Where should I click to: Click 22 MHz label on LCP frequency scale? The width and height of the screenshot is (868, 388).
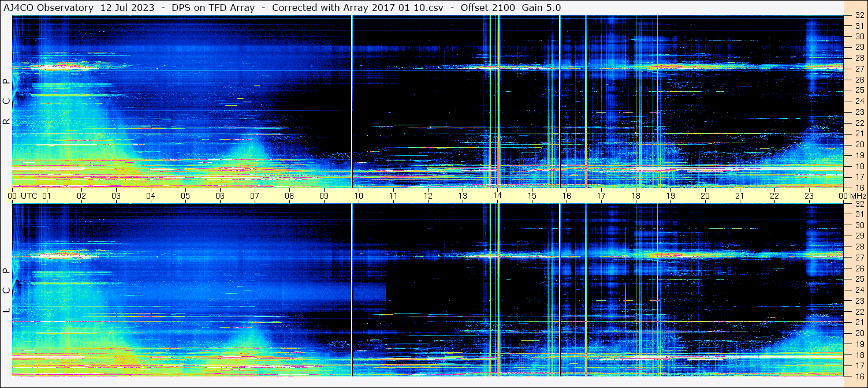[x=859, y=312]
